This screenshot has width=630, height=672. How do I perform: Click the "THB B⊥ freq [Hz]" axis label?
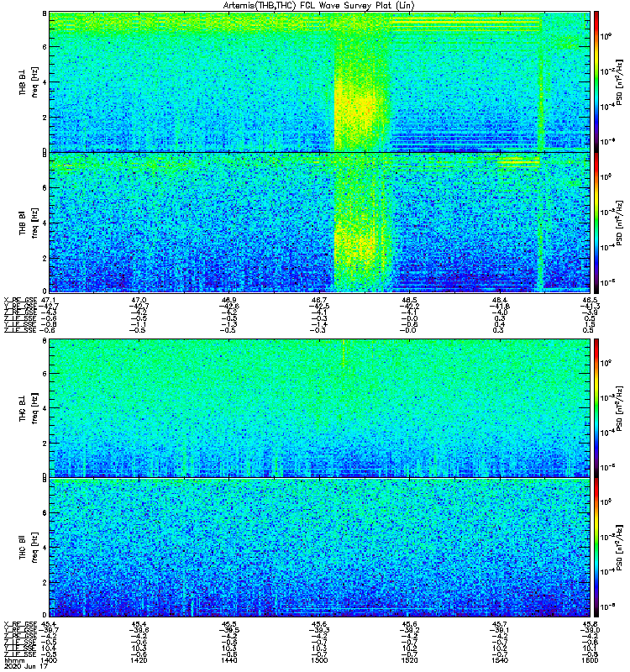(29, 81)
